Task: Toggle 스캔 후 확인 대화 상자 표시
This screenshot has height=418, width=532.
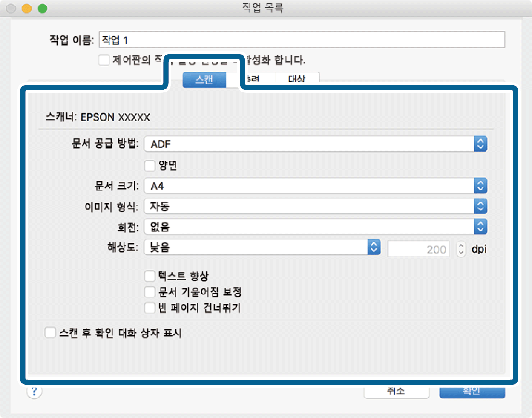Action: pyautogui.click(x=50, y=332)
